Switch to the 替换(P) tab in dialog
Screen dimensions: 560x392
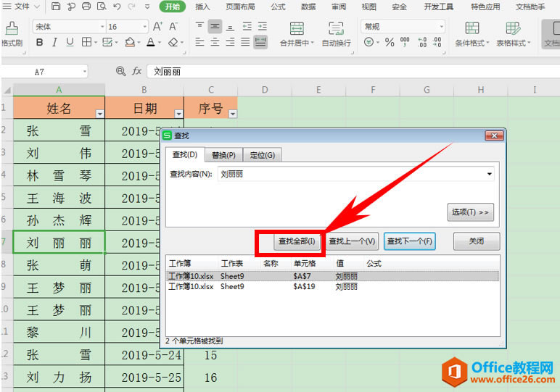(x=223, y=155)
